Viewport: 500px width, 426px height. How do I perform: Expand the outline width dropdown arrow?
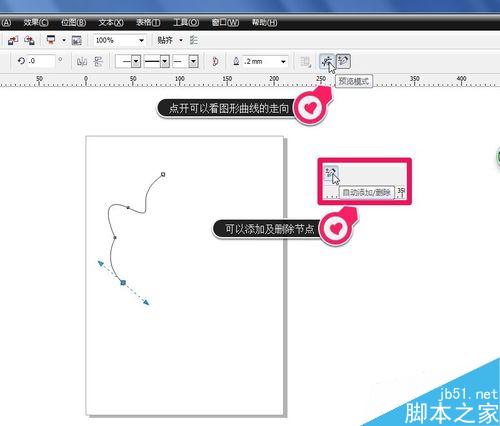(x=283, y=62)
